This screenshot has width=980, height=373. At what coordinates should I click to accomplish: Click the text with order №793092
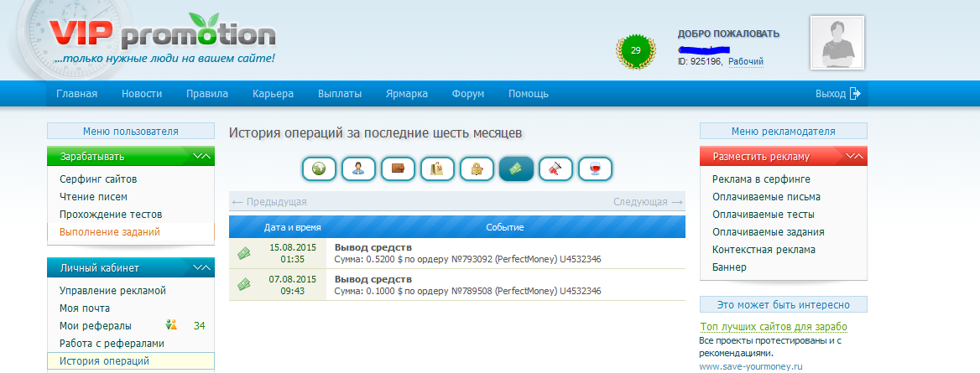(468, 259)
